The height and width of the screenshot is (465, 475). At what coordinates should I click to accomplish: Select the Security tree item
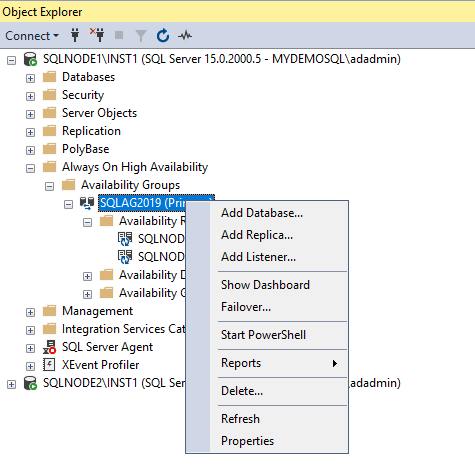[x=83, y=95]
